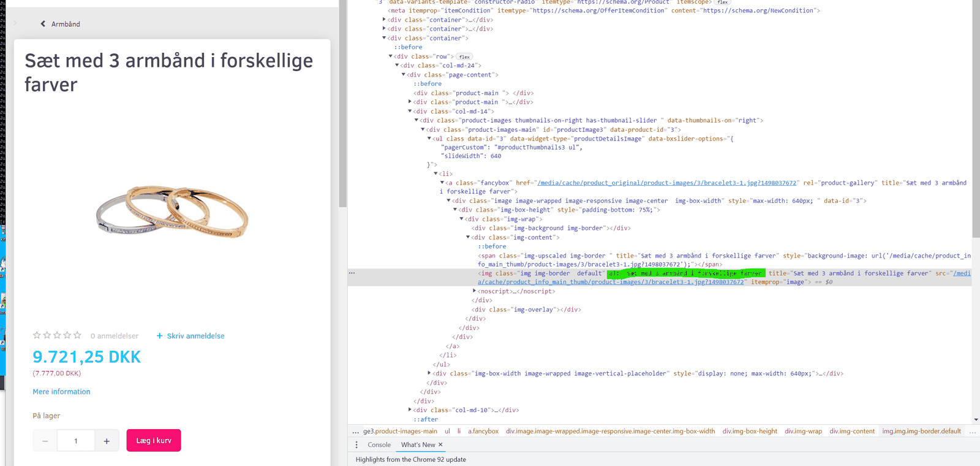
Task: Select the fifth rating star
Action: [x=77, y=335]
